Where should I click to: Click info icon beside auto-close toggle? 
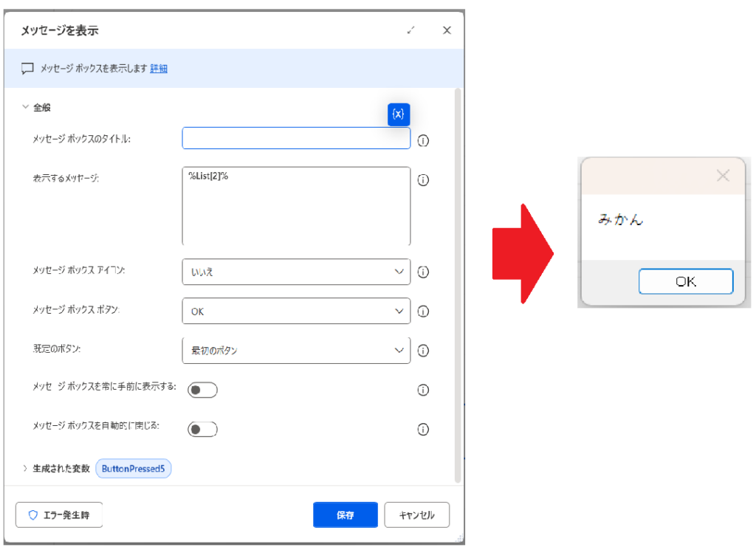tap(423, 429)
